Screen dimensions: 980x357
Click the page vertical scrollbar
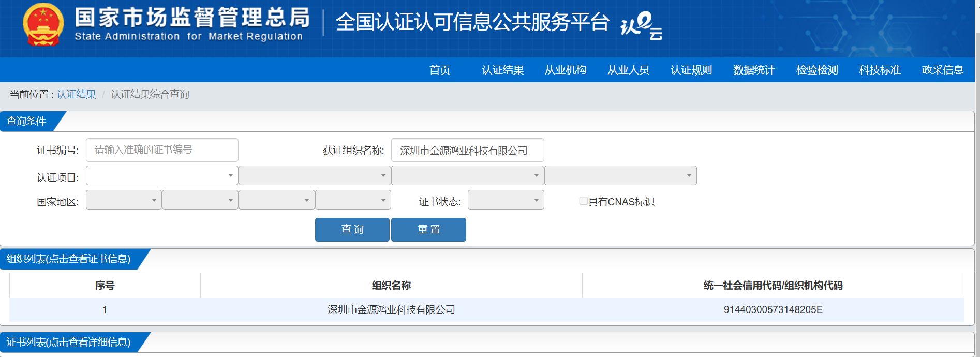pos(977,194)
